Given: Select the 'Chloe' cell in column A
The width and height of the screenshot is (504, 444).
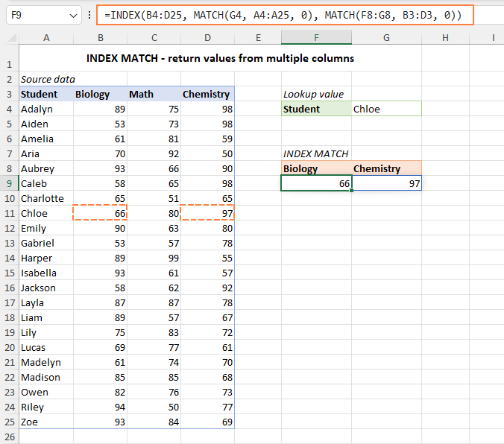Looking at the screenshot, I should point(46,213).
